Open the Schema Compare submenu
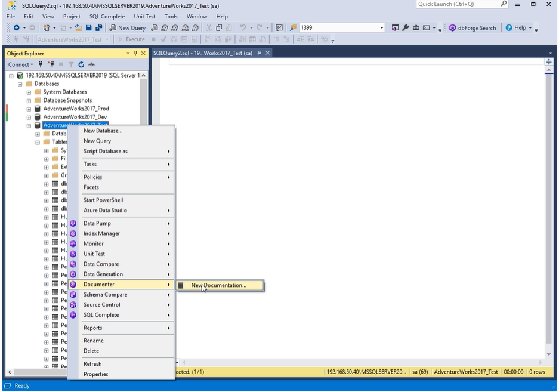Image resolution: width=559 pixels, height=392 pixels. (x=121, y=295)
